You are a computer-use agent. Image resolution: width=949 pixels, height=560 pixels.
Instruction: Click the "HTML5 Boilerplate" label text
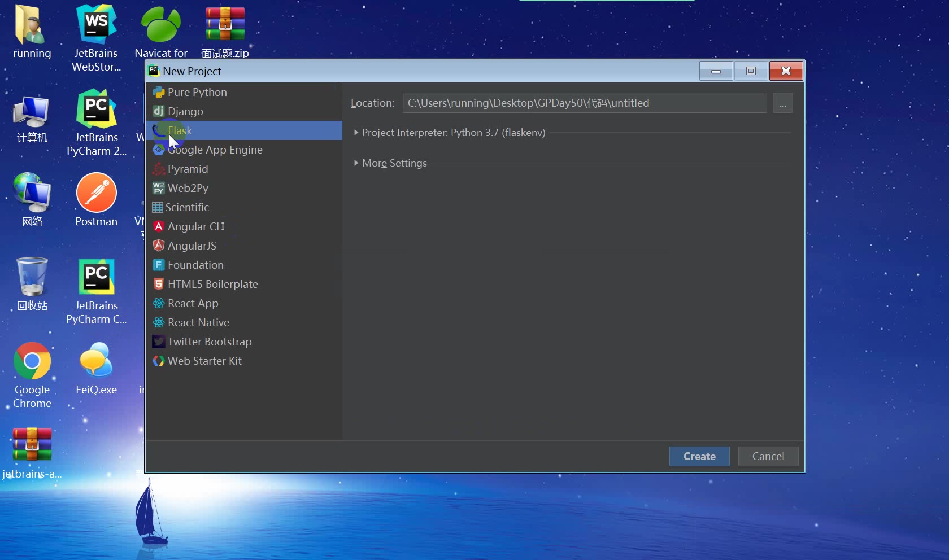(213, 284)
